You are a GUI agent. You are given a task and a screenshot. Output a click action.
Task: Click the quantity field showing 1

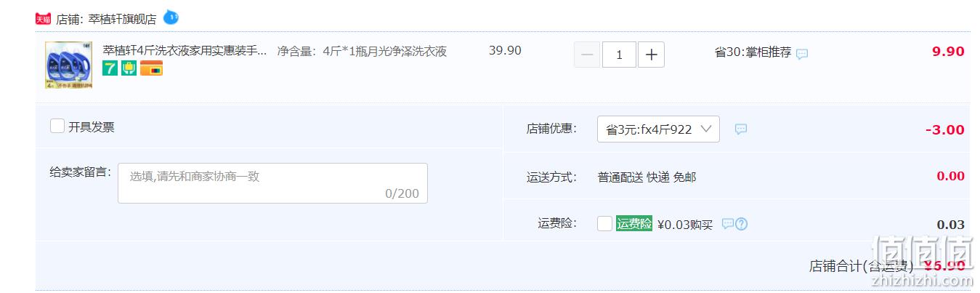pos(619,55)
